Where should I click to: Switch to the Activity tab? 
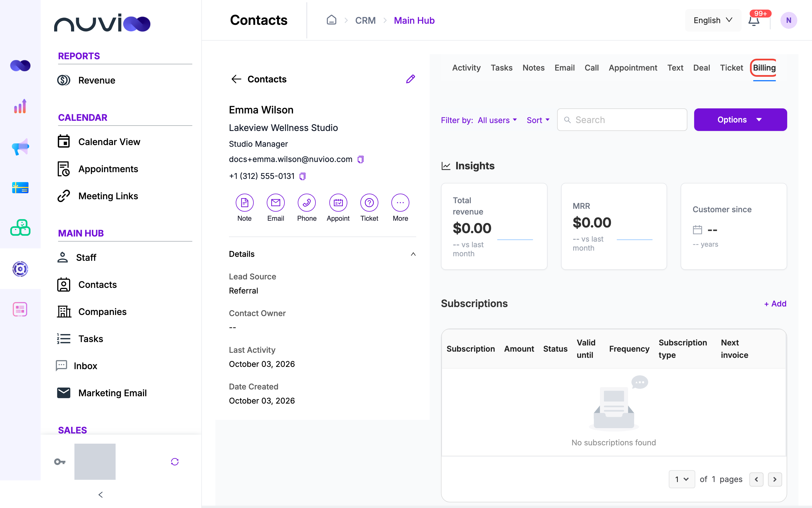pos(466,68)
